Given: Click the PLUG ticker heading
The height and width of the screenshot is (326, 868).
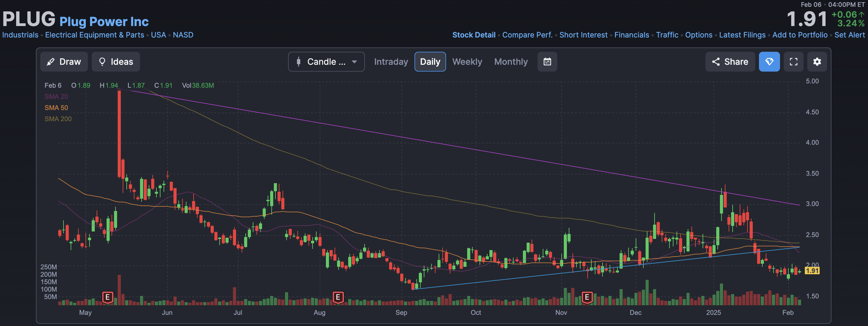Looking at the screenshot, I should [x=28, y=19].
